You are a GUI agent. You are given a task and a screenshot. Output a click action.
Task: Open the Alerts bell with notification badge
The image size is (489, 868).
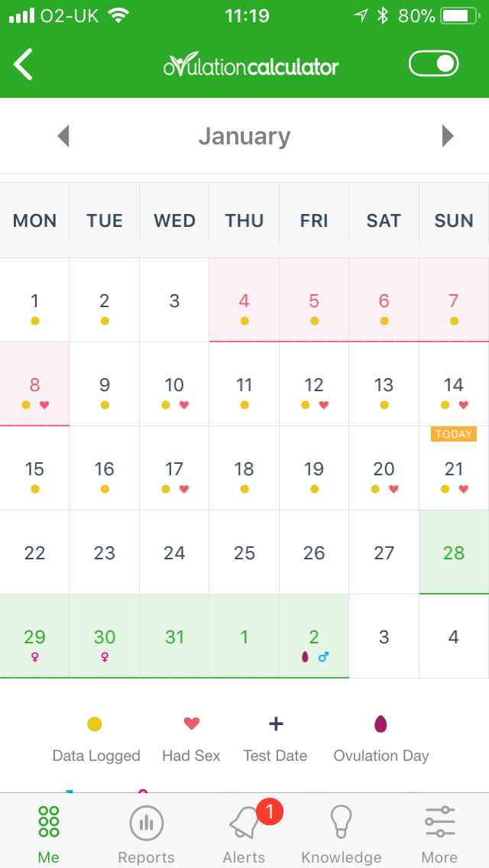244,835
